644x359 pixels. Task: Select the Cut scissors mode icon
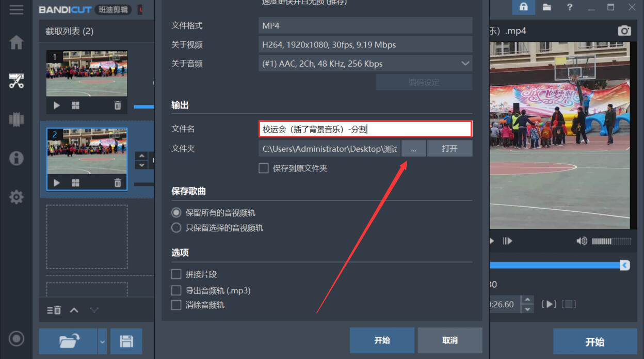[x=17, y=81]
